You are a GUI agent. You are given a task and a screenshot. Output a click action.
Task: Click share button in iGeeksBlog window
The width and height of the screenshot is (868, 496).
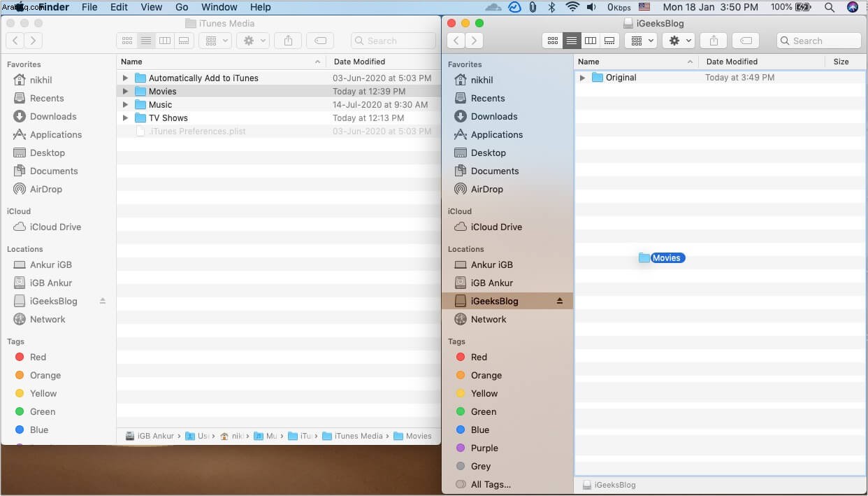click(x=714, y=41)
